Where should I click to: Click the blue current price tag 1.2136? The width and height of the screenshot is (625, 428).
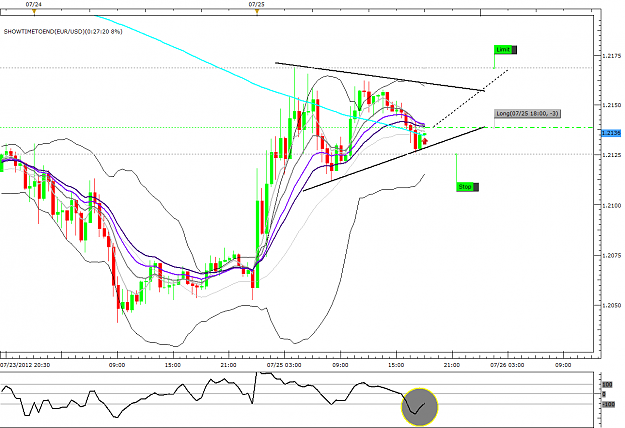click(x=611, y=133)
